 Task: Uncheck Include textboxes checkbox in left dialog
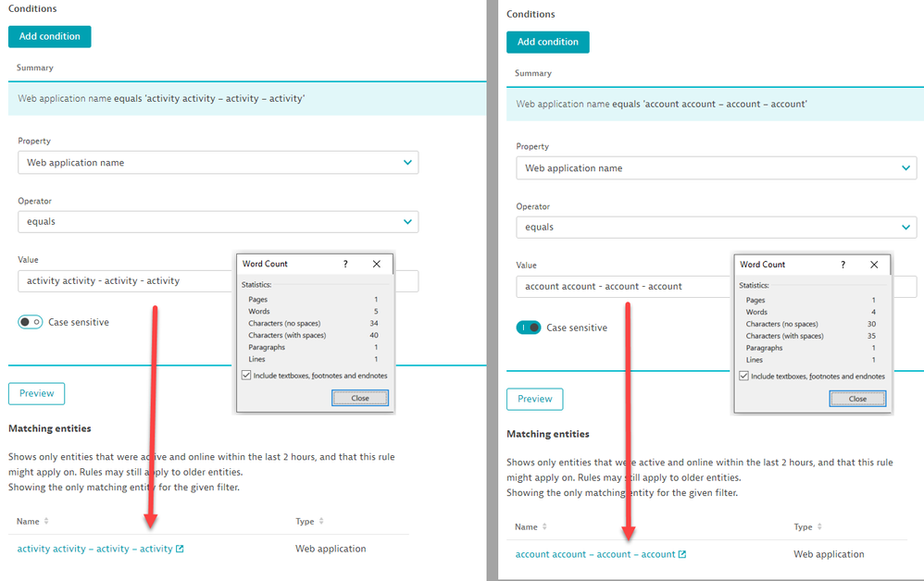(246, 376)
